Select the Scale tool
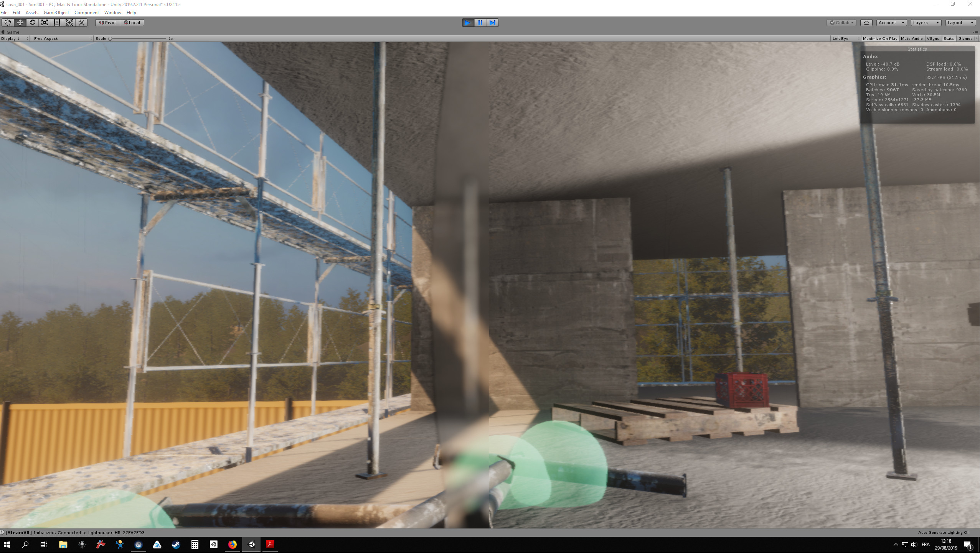 45,22
